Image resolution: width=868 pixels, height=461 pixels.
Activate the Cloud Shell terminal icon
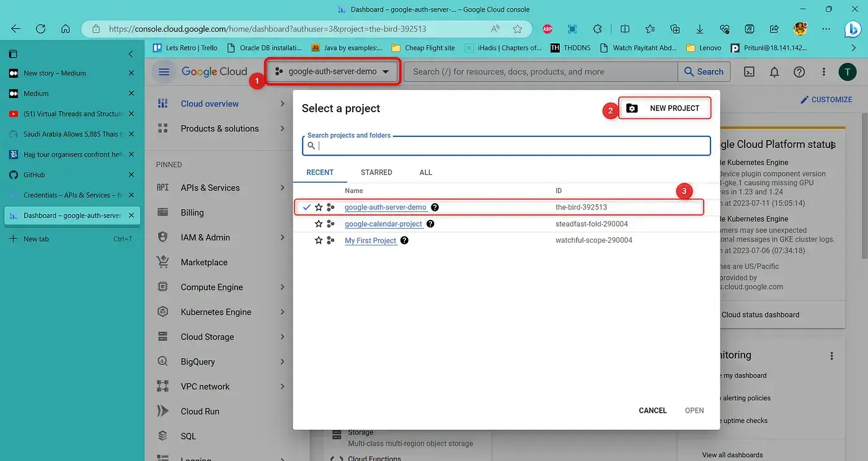coord(749,72)
